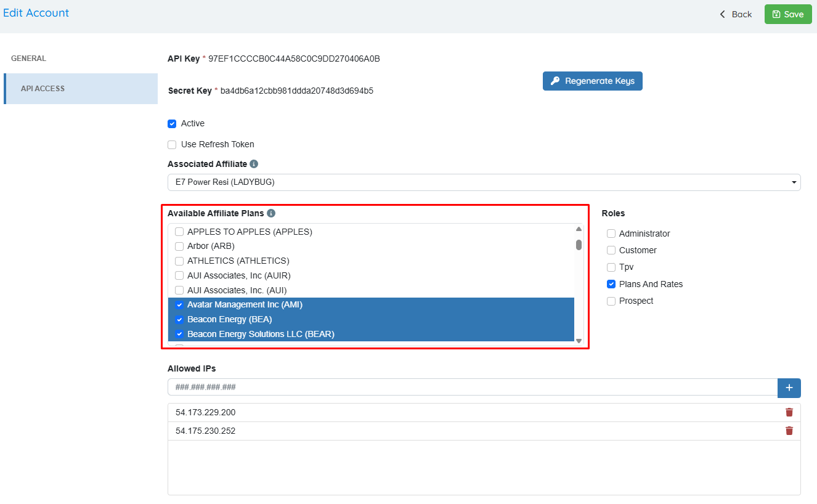Check the Administrator role

point(611,234)
